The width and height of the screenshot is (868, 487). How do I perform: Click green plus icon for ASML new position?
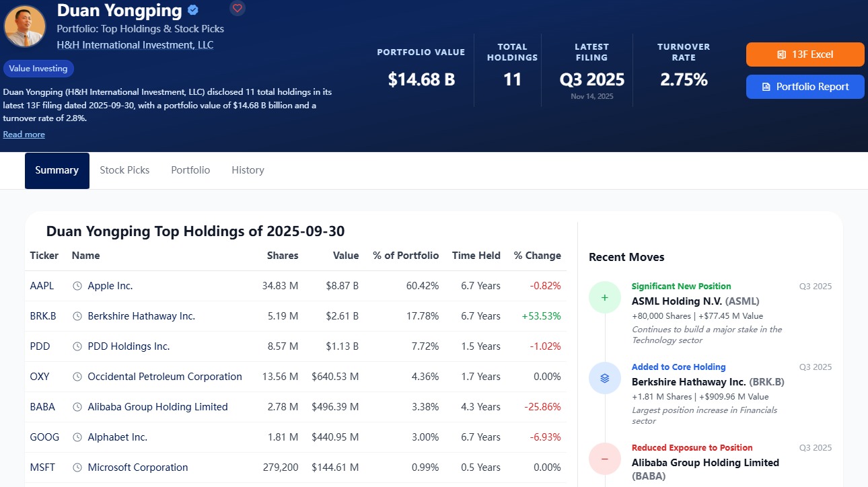pyautogui.click(x=604, y=297)
